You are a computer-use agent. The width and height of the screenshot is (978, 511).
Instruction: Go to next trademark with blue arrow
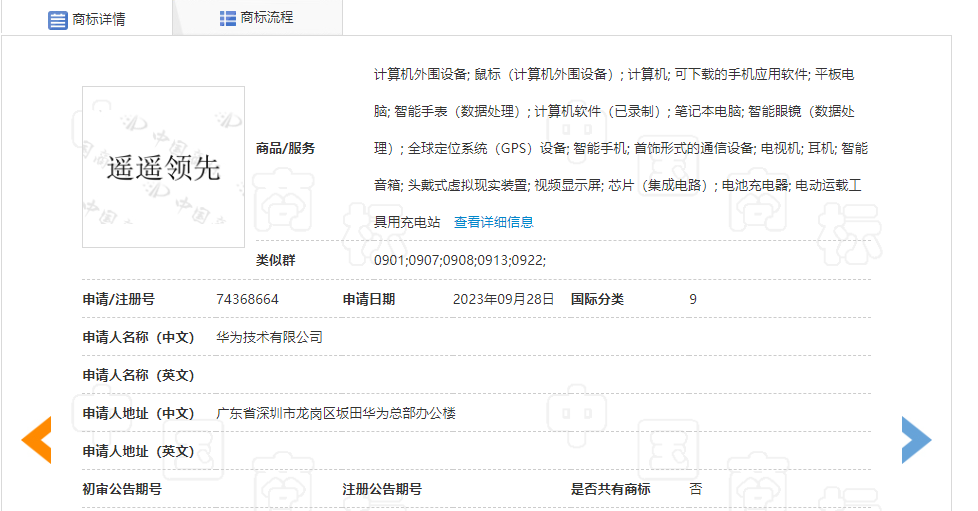[916, 440]
